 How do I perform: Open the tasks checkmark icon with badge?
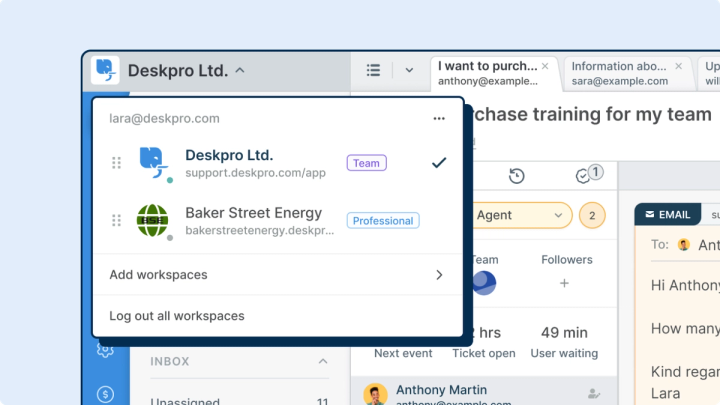(x=589, y=174)
